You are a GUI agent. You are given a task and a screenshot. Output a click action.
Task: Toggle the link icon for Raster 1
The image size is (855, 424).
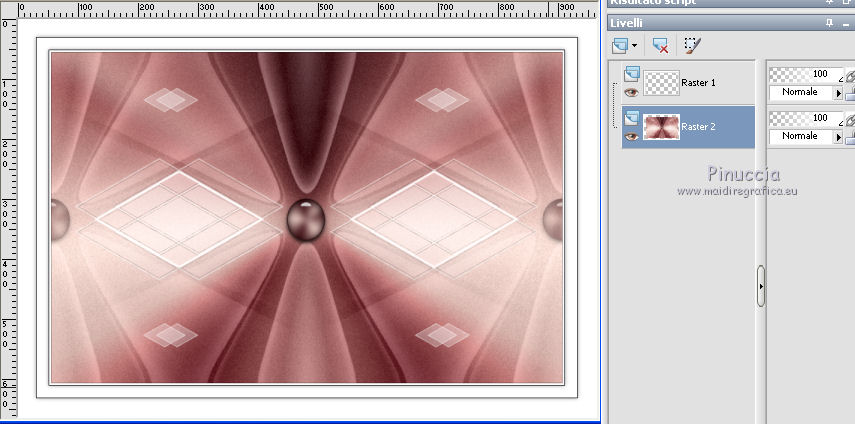(x=850, y=75)
